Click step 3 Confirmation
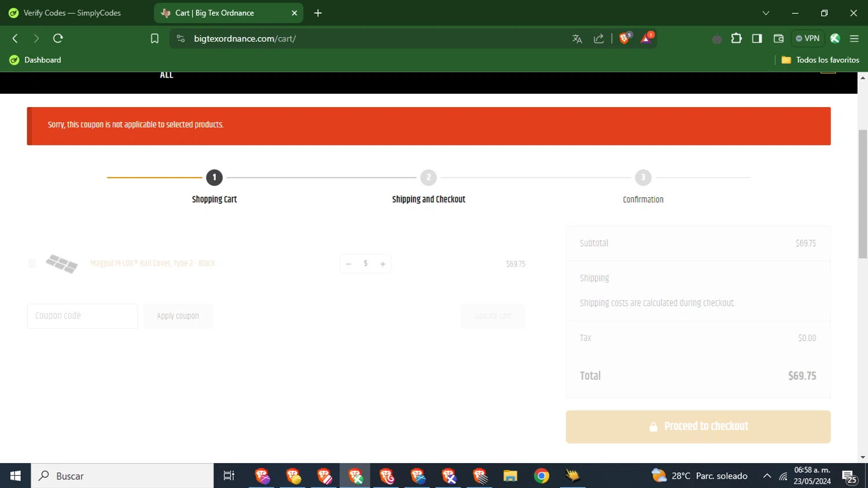The height and width of the screenshot is (488, 868). coord(643,188)
